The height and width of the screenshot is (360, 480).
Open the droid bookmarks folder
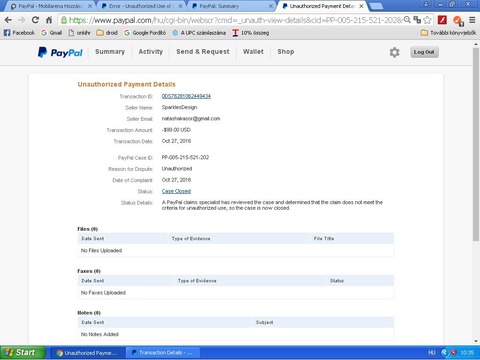107,33
